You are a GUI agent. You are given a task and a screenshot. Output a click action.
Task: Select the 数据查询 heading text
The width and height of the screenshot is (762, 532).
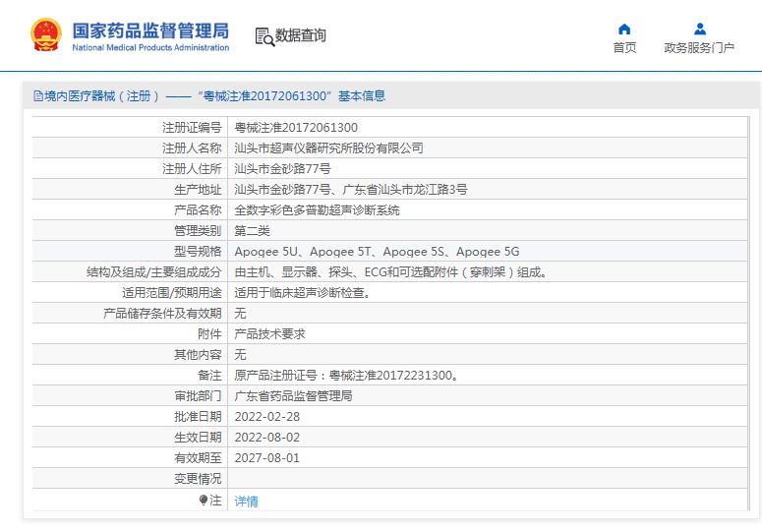tap(301, 36)
